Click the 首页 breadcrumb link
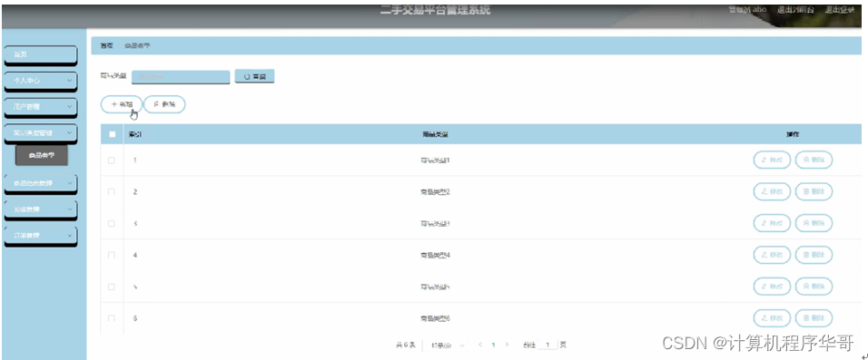The image size is (868, 360). click(x=106, y=46)
